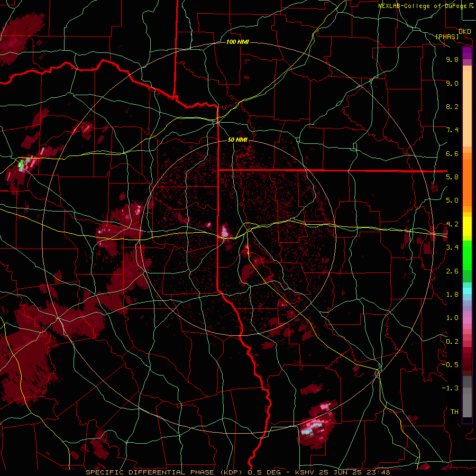Click the -0.5 value on the scale
Screen dimensions: 476x476
click(x=450, y=365)
